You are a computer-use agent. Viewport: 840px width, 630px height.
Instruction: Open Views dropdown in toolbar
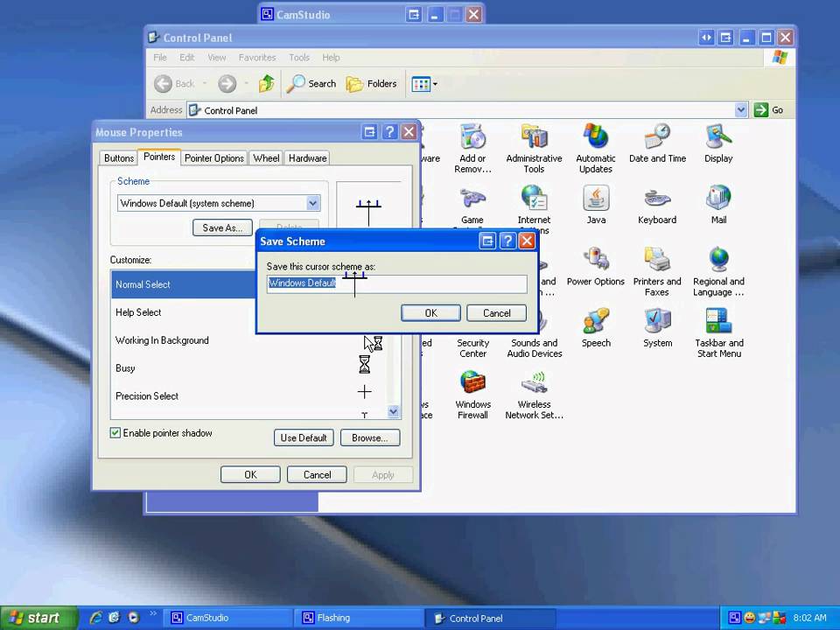pyautogui.click(x=423, y=84)
